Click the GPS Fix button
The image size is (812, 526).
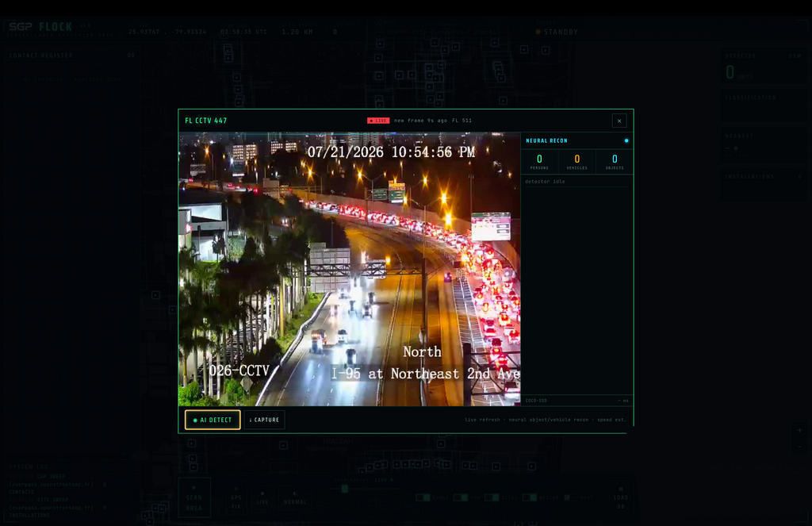point(236,497)
